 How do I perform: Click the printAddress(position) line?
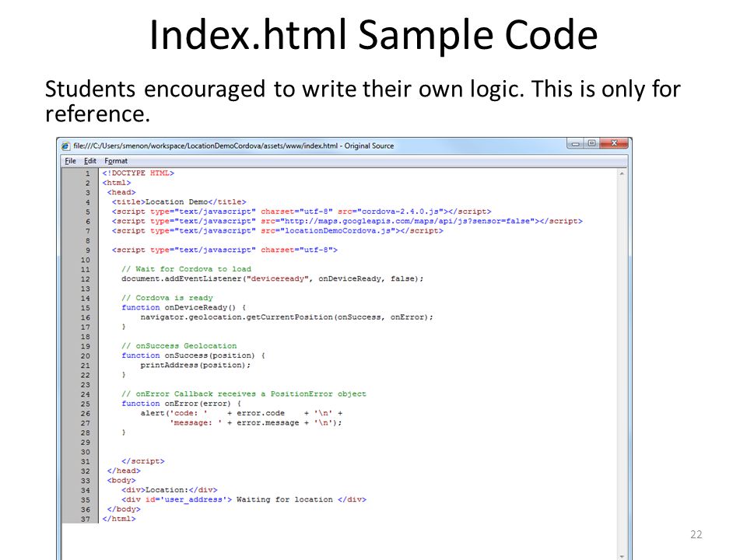click(195, 366)
